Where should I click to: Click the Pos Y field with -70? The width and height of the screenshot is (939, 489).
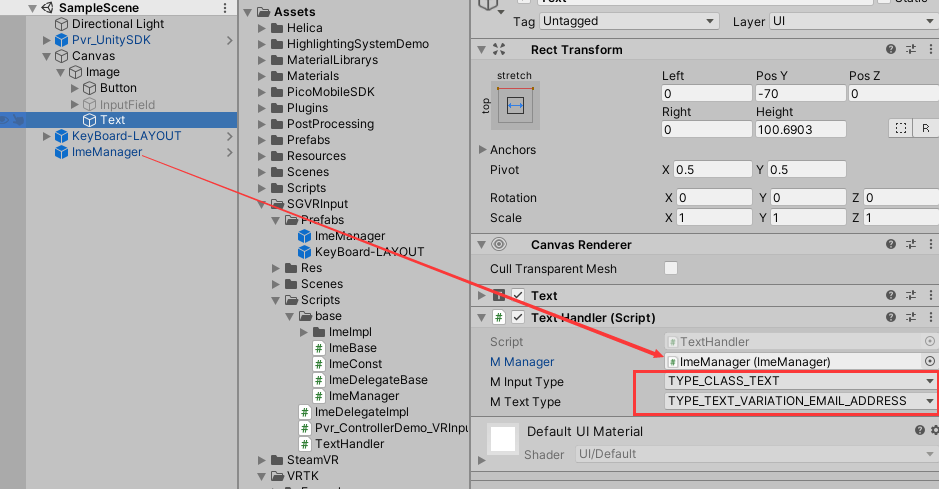point(800,93)
